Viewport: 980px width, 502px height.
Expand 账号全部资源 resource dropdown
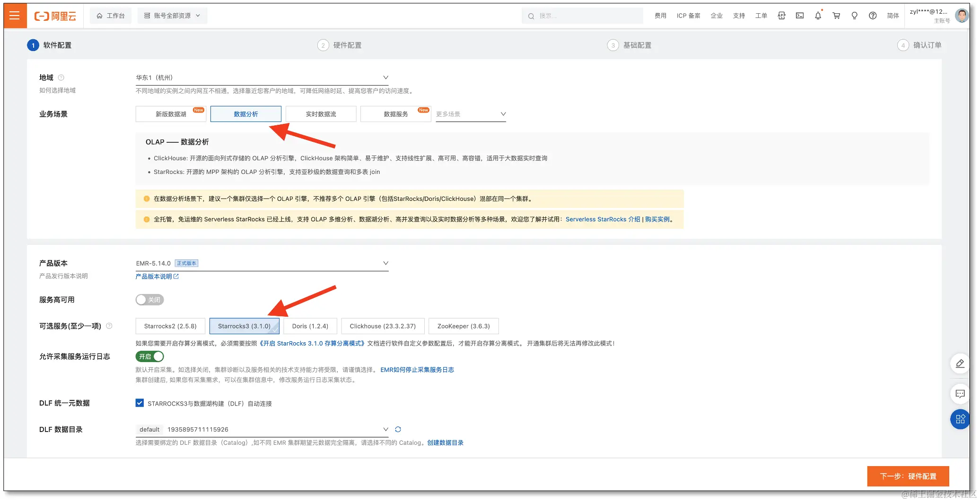tap(172, 16)
